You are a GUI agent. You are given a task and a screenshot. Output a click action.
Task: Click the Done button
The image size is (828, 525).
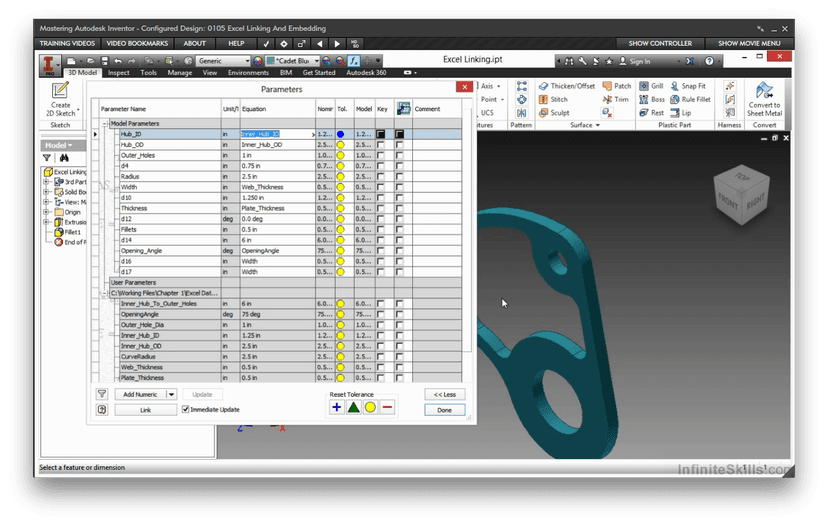445,410
